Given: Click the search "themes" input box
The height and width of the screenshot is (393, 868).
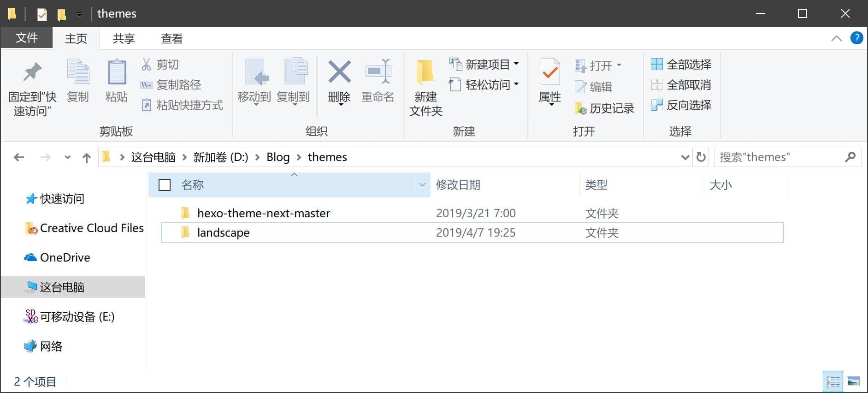Looking at the screenshot, I should pos(780,157).
